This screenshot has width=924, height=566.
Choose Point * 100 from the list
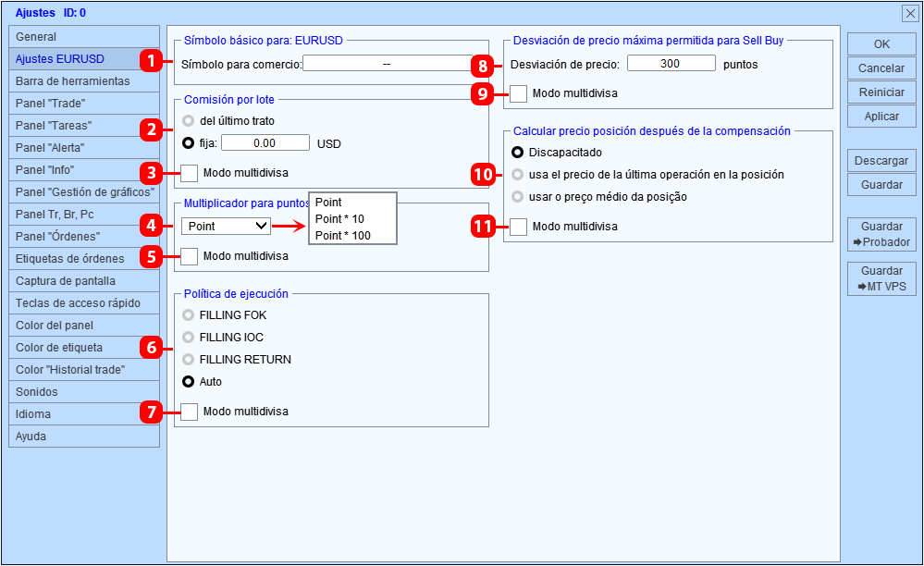point(343,236)
